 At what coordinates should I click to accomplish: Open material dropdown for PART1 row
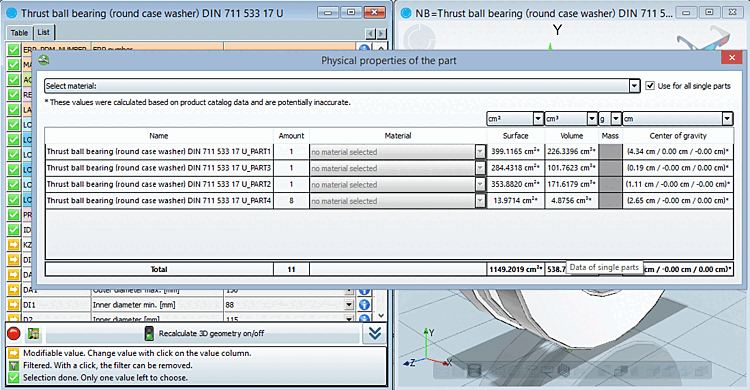(480, 152)
